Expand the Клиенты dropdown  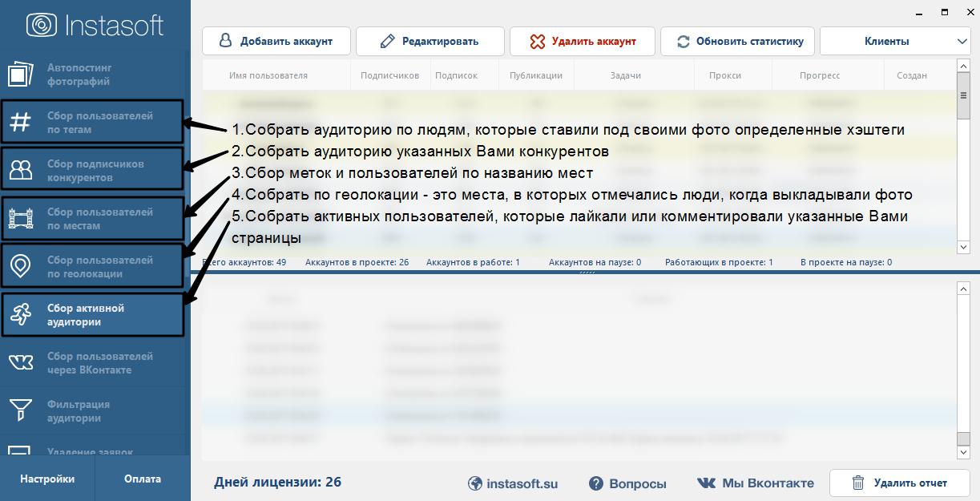pyautogui.click(x=895, y=41)
